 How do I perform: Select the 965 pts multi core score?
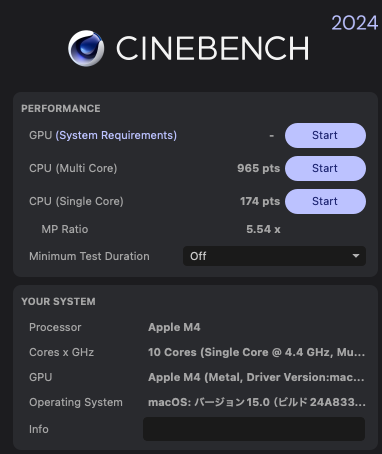pos(258,168)
